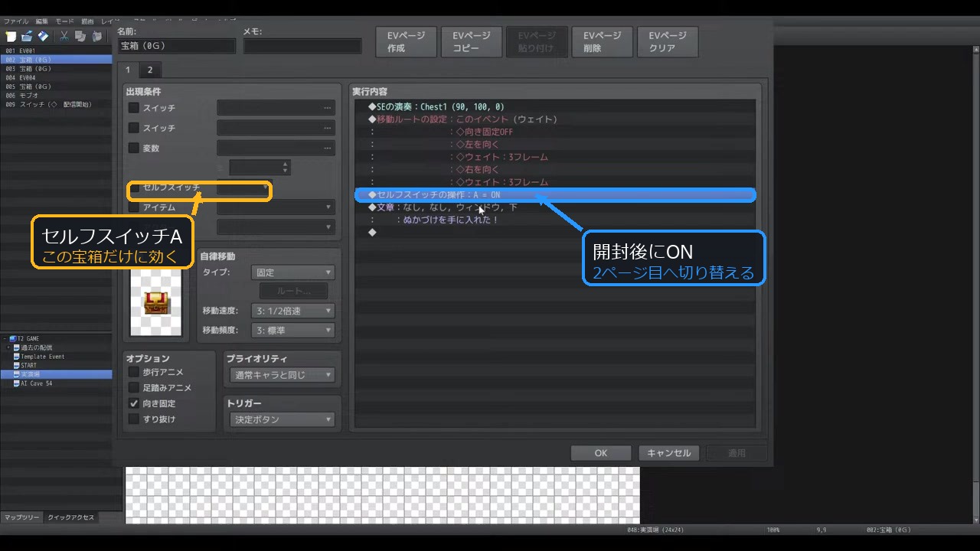Uncheck the 向き固定 option

134,403
